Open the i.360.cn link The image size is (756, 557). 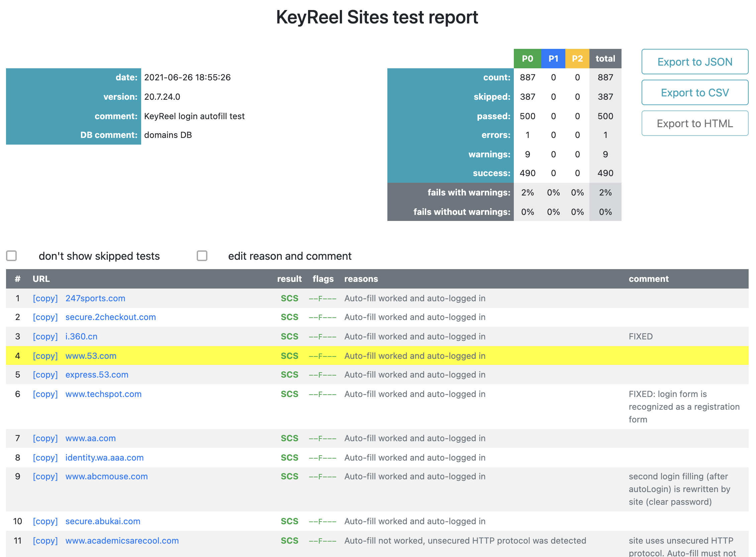81,336
